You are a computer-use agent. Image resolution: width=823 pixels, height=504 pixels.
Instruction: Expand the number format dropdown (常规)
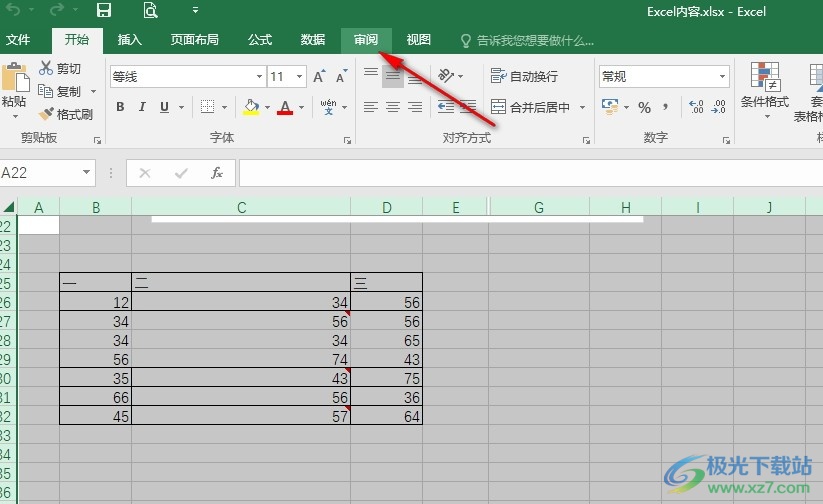(x=722, y=77)
